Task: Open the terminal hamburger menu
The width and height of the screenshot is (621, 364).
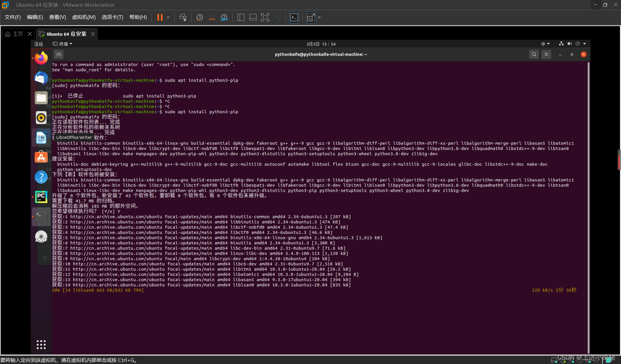Action: click(546, 54)
